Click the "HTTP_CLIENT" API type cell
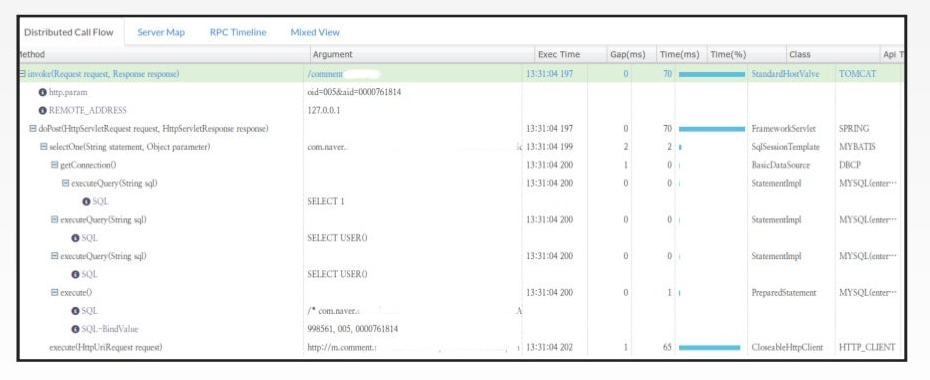 pyautogui.click(x=867, y=347)
